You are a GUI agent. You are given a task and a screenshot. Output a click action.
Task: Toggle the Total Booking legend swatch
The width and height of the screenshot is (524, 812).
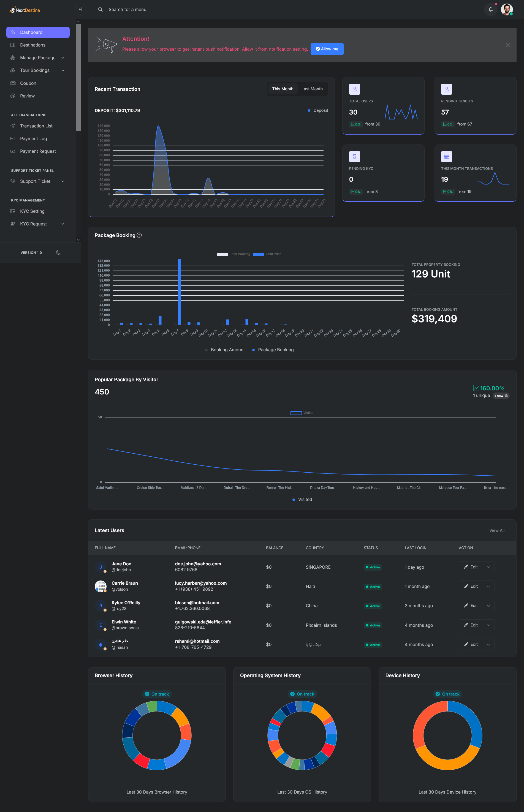pos(222,254)
